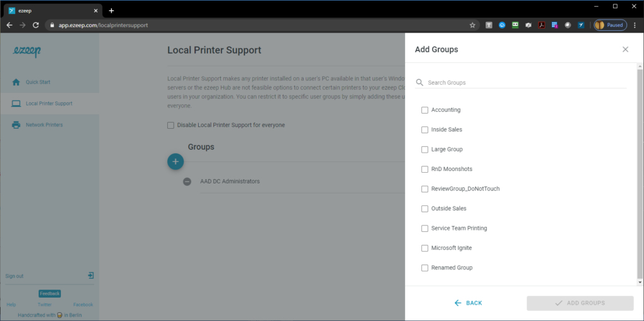Click the Network Printers printer icon

pyautogui.click(x=16, y=125)
